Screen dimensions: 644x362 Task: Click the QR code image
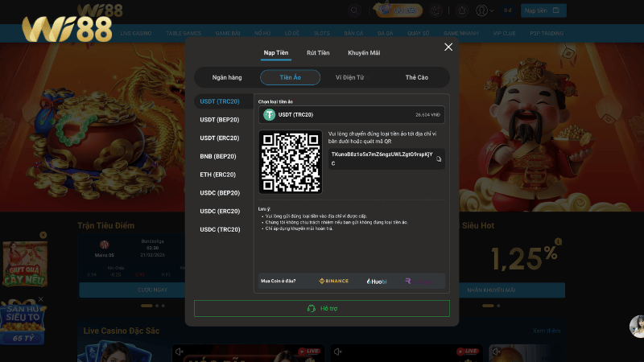pyautogui.click(x=291, y=162)
